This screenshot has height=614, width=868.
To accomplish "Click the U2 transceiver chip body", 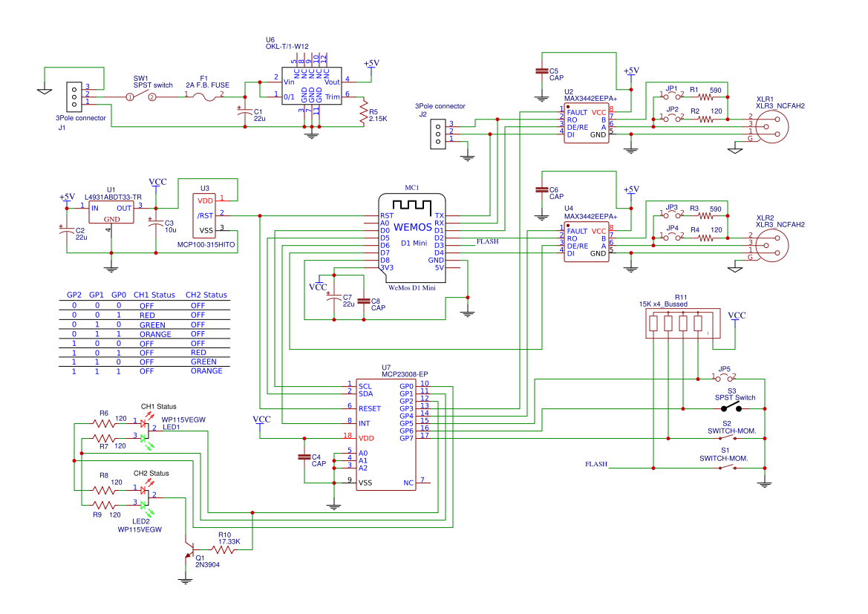I will pyautogui.click(x=587, y=123).
